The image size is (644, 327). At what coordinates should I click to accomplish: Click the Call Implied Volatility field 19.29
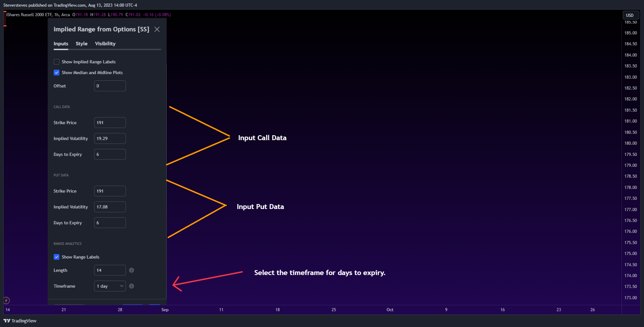click(110, 138)
